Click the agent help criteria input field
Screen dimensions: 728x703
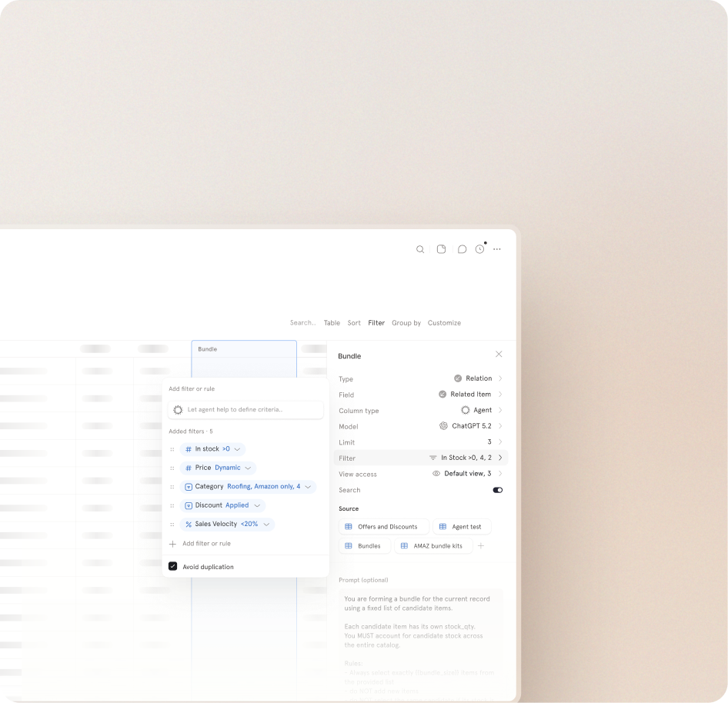[245, 410]
